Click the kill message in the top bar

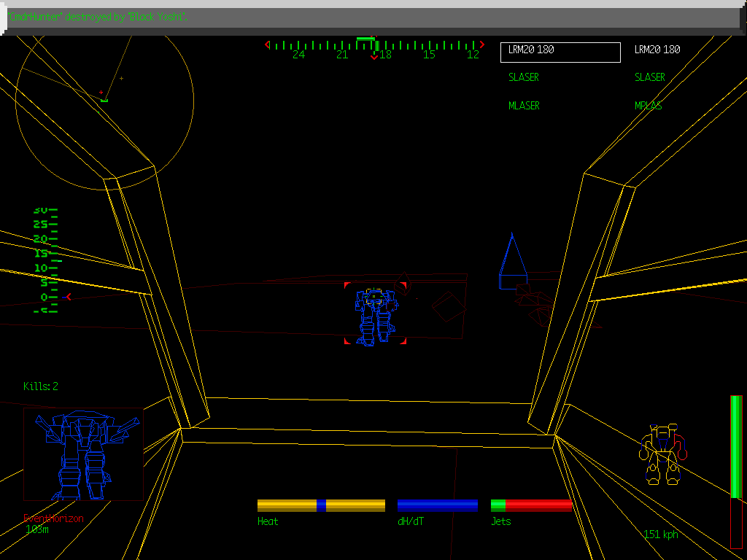tap(98, 17)
